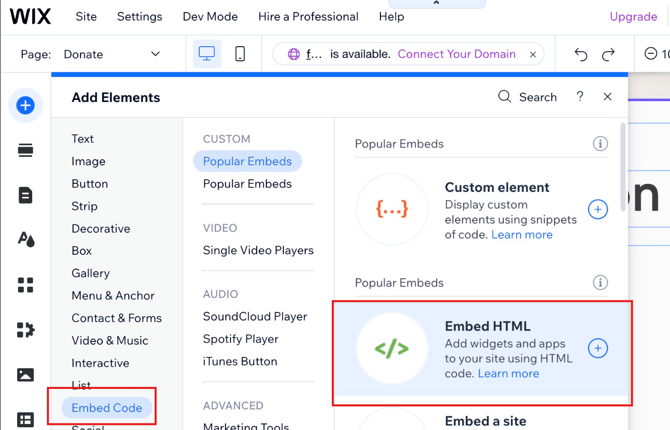
Task: Add Custom element using its plus icon
Action: click(x=598, y=209)
